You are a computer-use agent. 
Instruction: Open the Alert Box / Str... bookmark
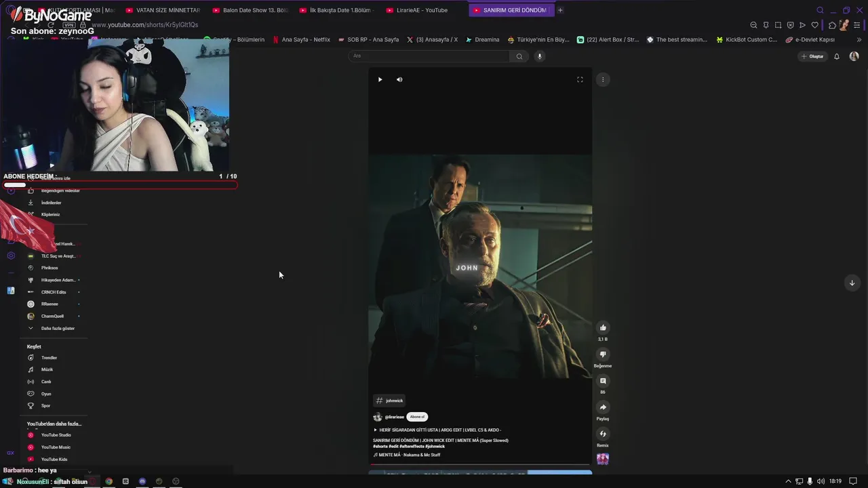(608, 39)
